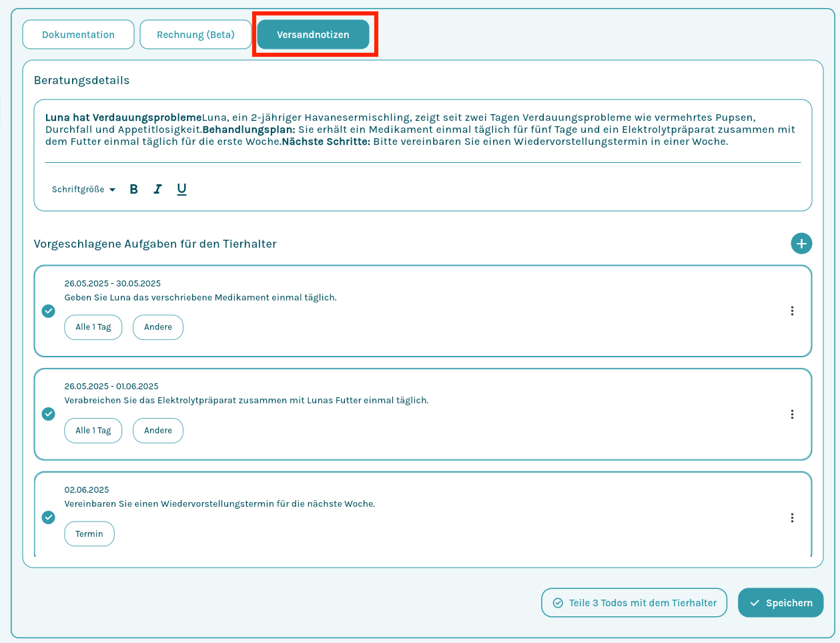The height and width of the screenshot is (643, 840).
Task: Toggle underline formatting in the editor
Action: click(x=181, y=189)
